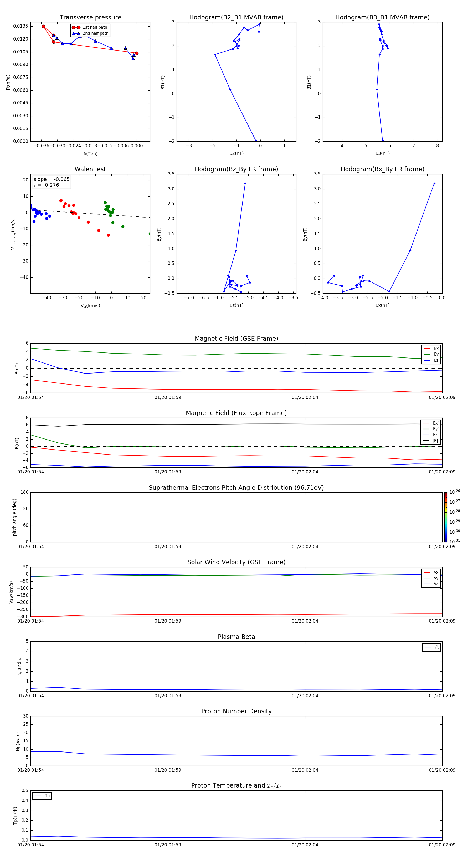This screenshot has height=868, width=473.
Task: Select Bz' in the Flux Rope legend
Action: click(x=431, y=435)
